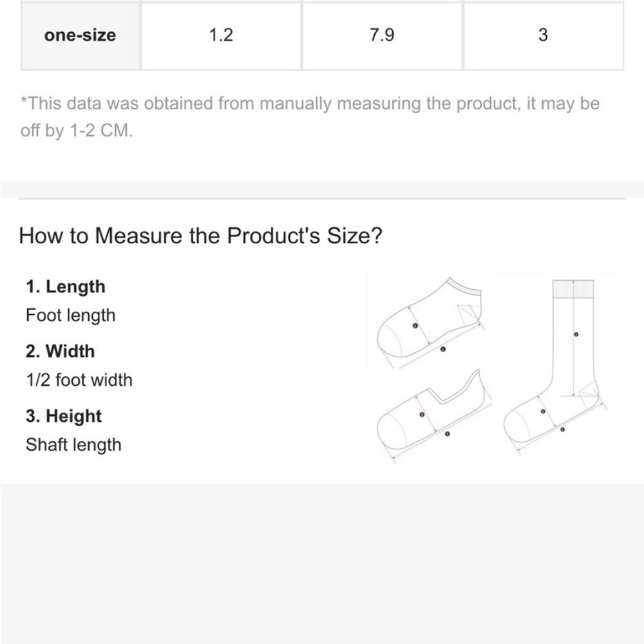644x644 pixels.
Task: Click the 2. Width label
Action: pyautogui.click(x=61, y=351)
